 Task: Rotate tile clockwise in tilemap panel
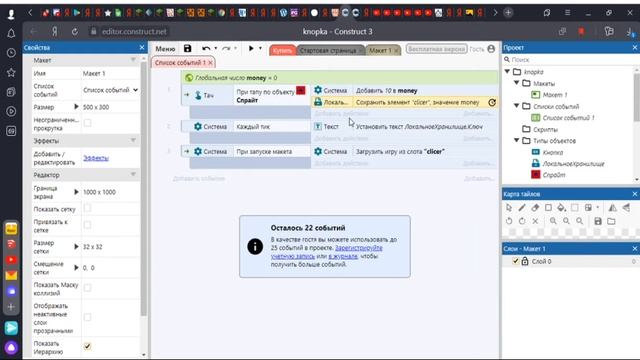tap(522, 221)
